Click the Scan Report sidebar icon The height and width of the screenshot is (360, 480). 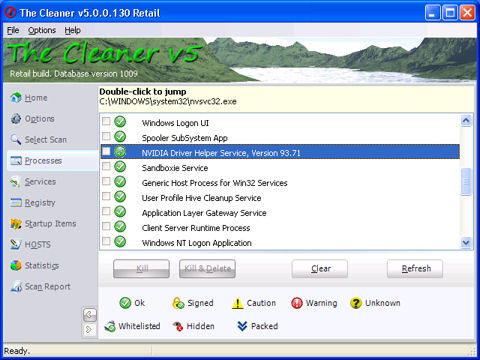click(x=16, y=286)
